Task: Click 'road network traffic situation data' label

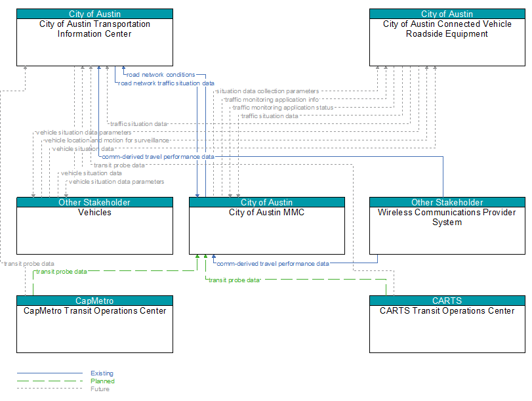Action: [x=166, y=83]
